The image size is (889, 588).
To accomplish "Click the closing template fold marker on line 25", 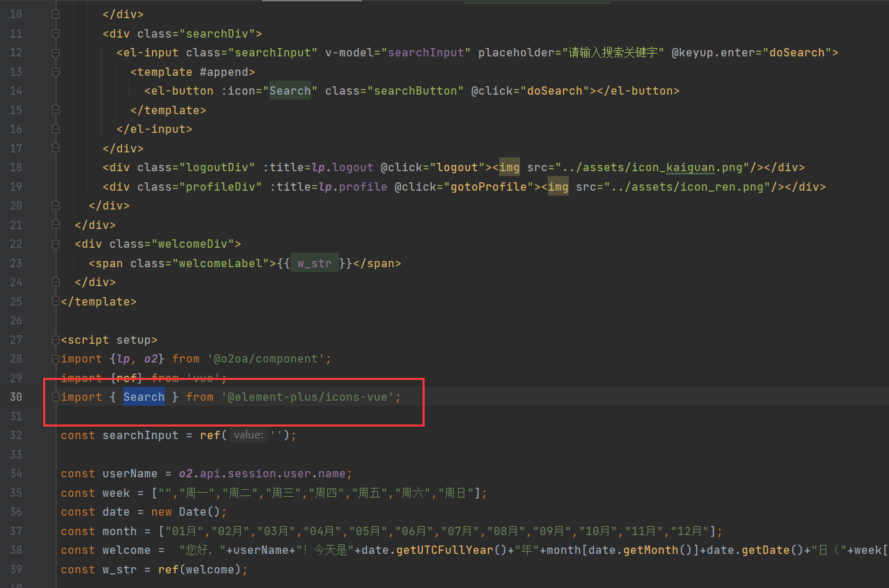I will coord(56,301).
